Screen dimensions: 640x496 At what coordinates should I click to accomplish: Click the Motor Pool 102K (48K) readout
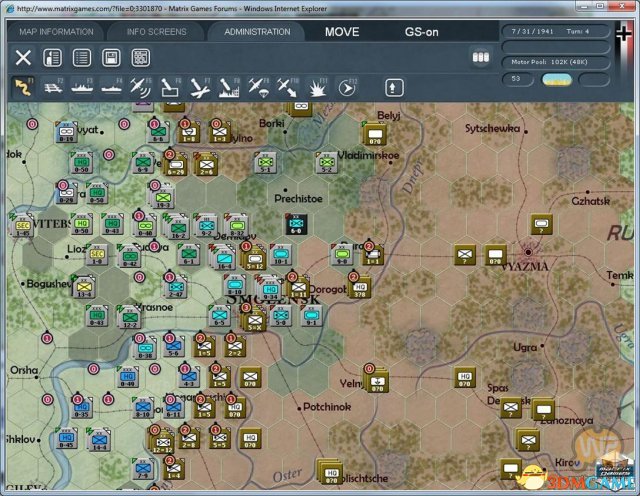tap(556, 62)
